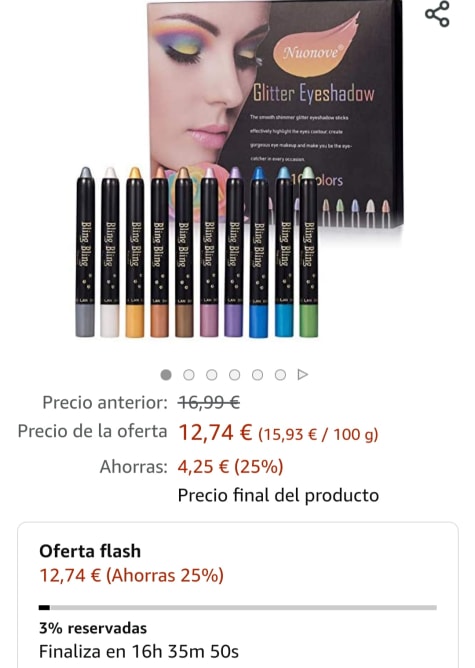Select the sixth carousel image dot

pyautogui.click(x=280, y=374)
